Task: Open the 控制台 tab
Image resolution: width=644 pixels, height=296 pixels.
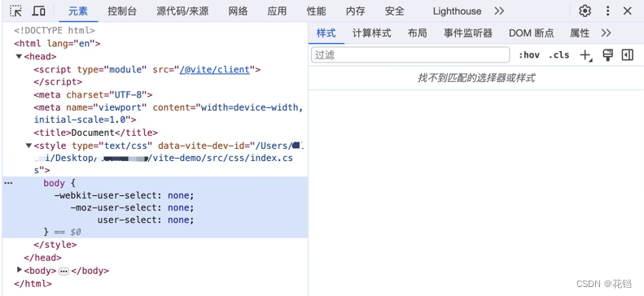Action: pyautogui.click(x=122, y=11)
